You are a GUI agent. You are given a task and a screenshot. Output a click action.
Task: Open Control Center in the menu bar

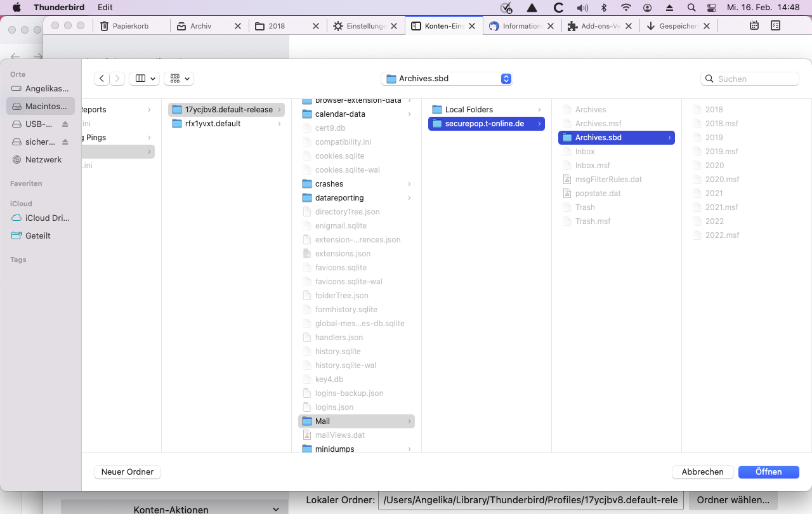click(x=711, y=8)
